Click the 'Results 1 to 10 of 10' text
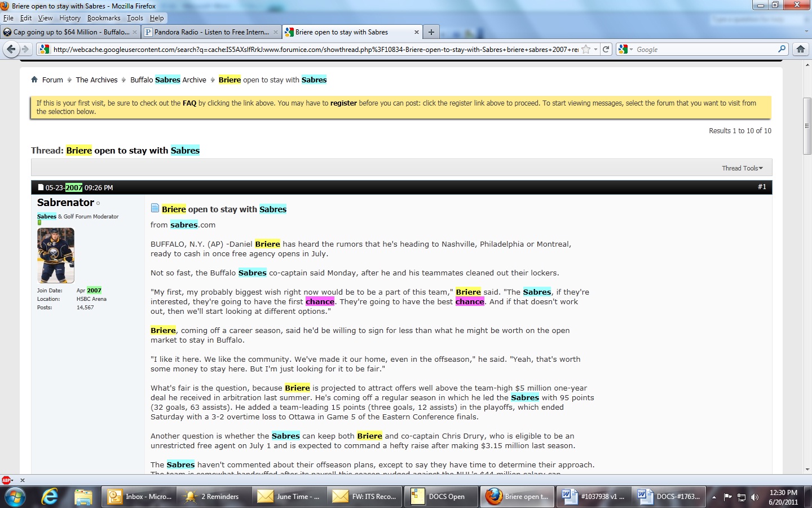The height and width of the screenshot is (508, 812). point(740,131)
